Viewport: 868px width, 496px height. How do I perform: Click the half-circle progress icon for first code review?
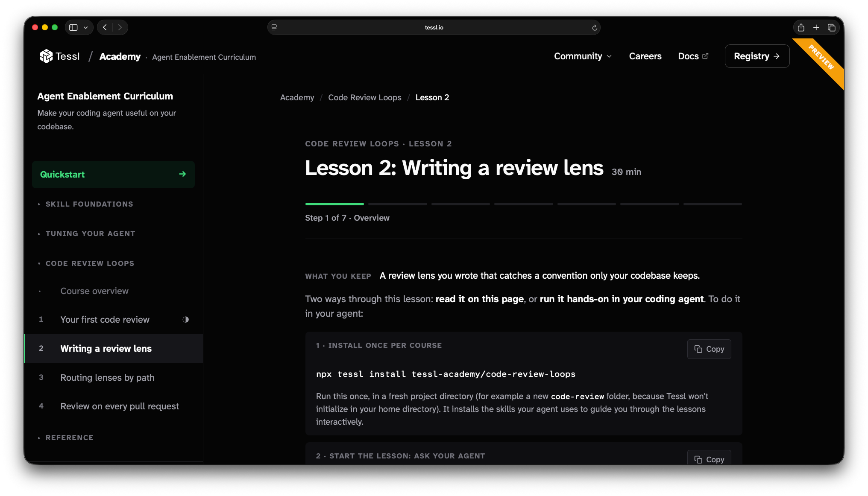185,319
